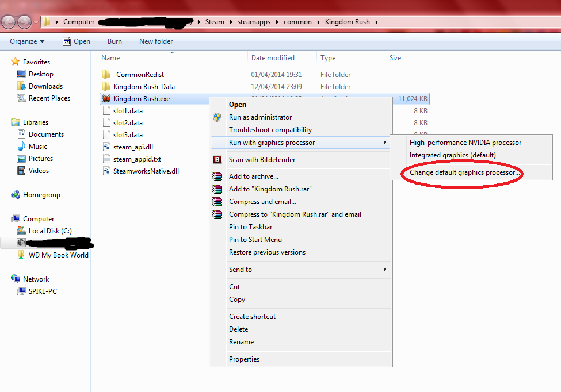Open recent locations dropdown next to Forward
The height and width of the screenshot is (392, 561).
[36, 22]
